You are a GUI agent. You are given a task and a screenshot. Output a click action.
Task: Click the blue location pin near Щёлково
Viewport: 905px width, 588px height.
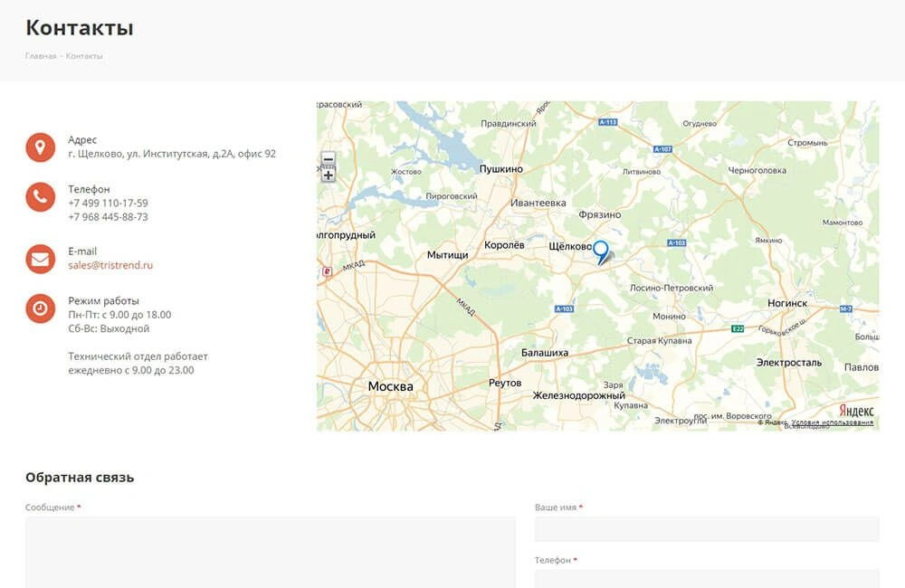point(600,251)
